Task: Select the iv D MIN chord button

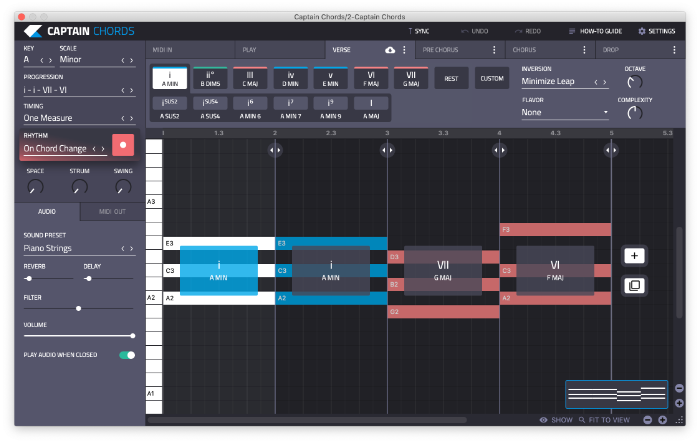Action: click(x=291, y=79)
